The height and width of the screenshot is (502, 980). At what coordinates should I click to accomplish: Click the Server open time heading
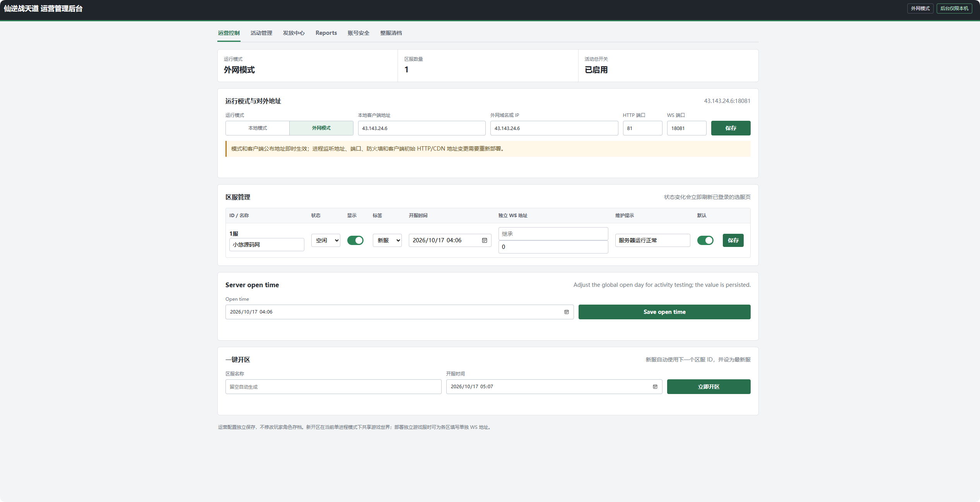point(252,285)
